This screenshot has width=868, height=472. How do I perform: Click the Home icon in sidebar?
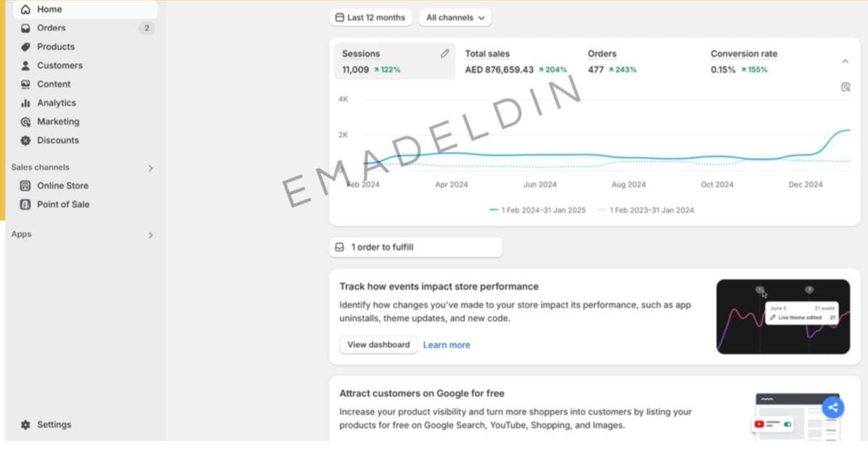point(25,9)
